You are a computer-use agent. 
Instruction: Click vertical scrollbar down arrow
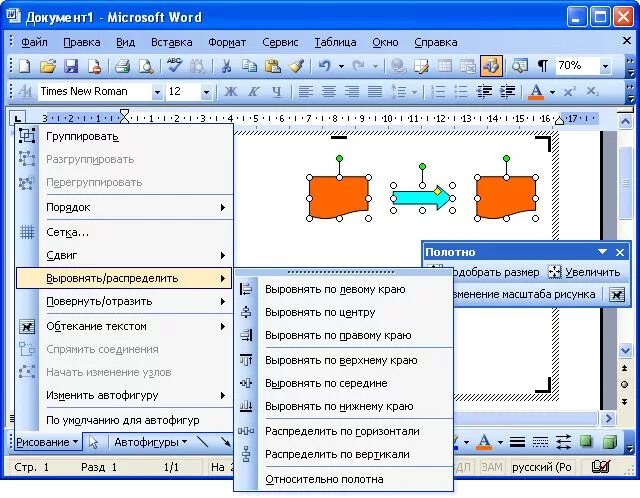click(625, 350)
